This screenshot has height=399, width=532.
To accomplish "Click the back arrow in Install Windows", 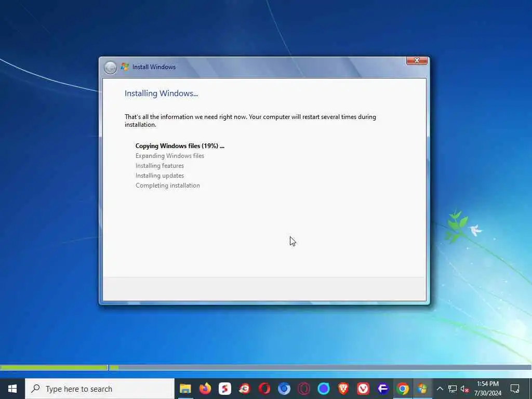I will (110, 68).
